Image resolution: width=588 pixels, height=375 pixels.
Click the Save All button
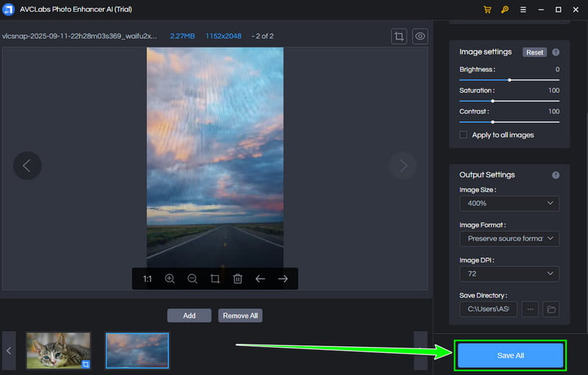(x=510, y=355)
